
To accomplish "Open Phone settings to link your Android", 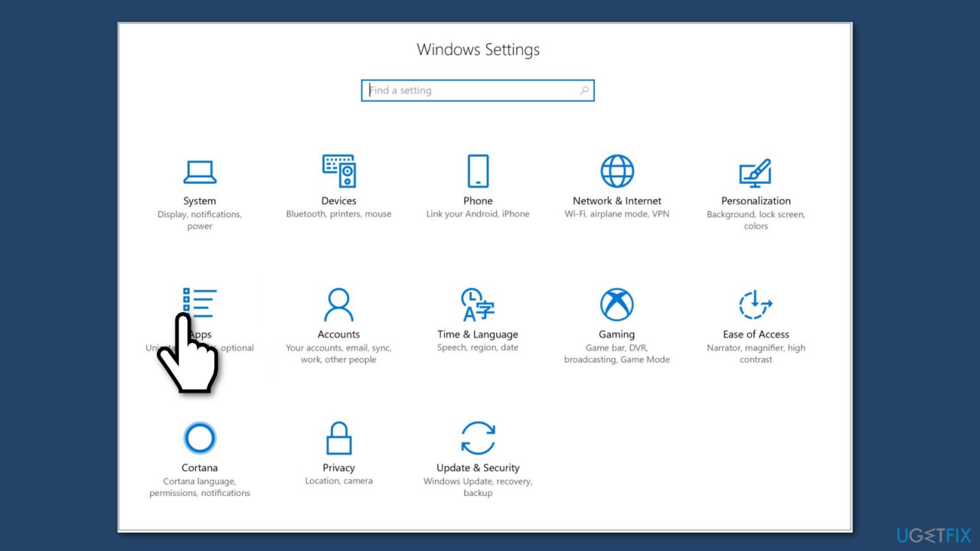I will (478, 170).
